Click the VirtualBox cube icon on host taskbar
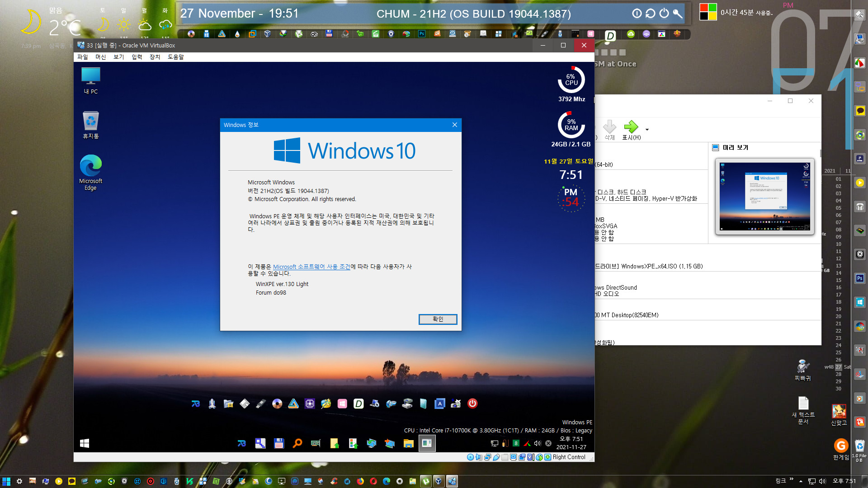This screenshot has height=488, width=868. [x=439, y=481]
